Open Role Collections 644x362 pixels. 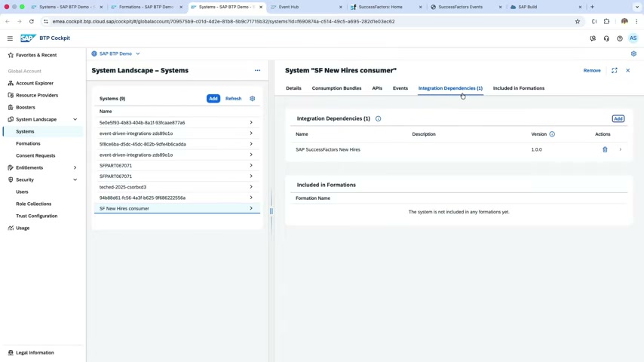[34, 204]
